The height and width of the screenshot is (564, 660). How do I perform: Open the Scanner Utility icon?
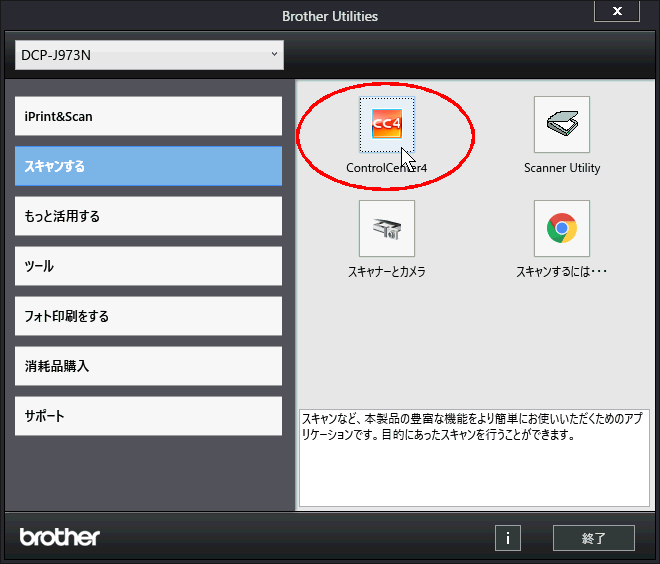click(x=561, y=125)
